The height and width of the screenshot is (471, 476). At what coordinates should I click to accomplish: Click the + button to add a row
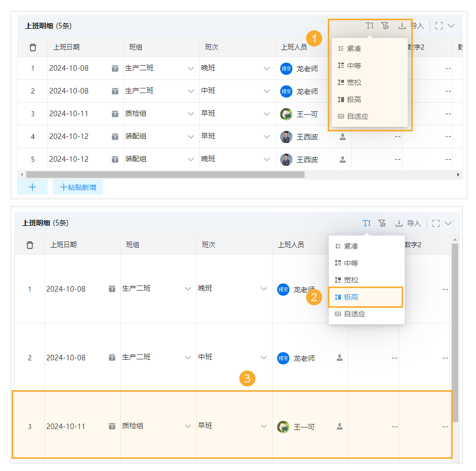click(x=32, y=186)
